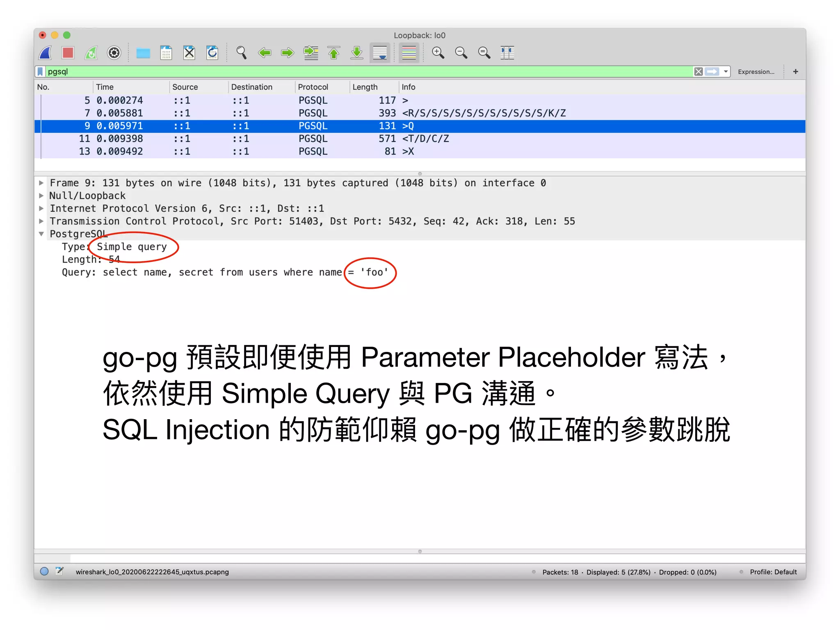Save the capture file
The height and width of the screenshot is (630, 840).
(166, 52)
